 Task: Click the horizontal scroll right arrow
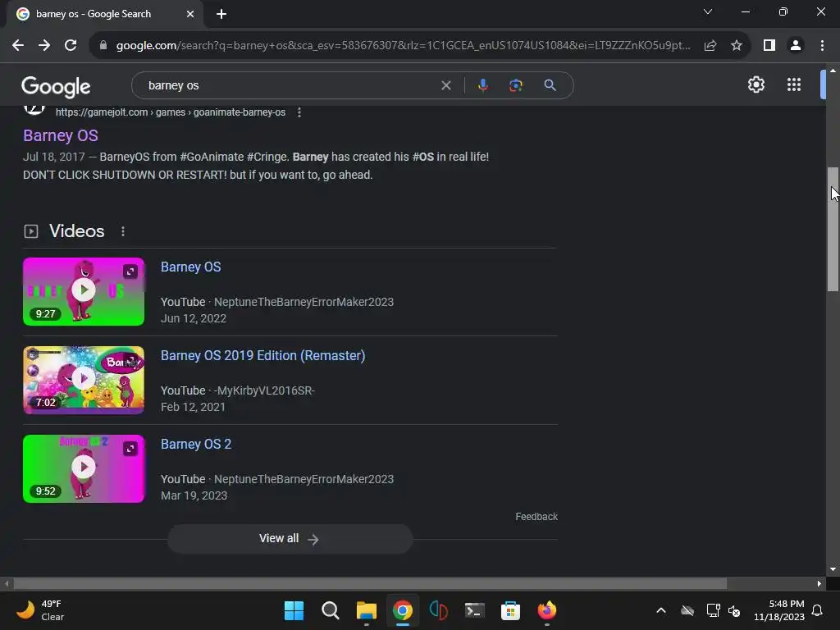click(x=819, y=583)
